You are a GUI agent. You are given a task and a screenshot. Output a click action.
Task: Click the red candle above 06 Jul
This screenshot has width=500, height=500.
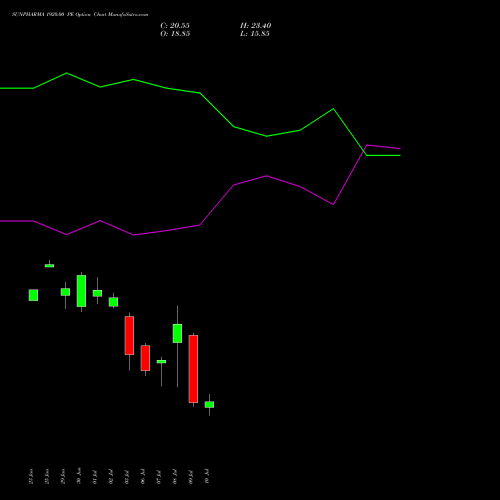coord(145,358)
